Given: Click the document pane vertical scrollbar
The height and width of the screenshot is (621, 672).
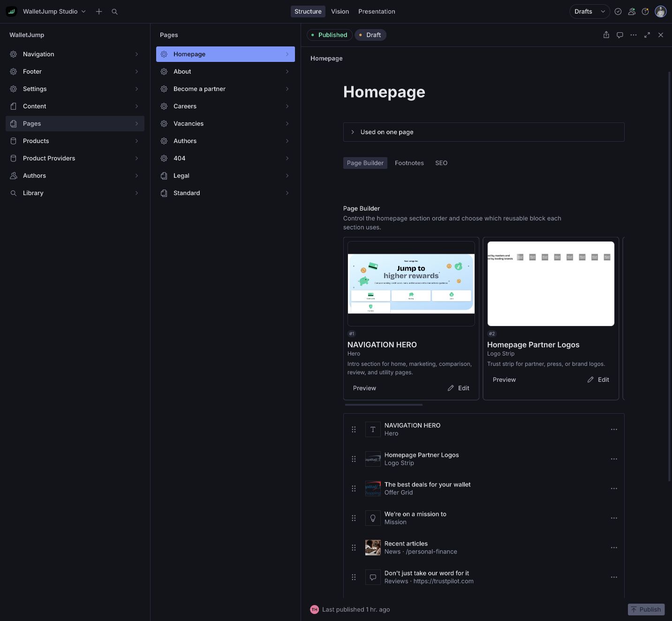Looking at the screenshot, I should [x=670, y=276].
